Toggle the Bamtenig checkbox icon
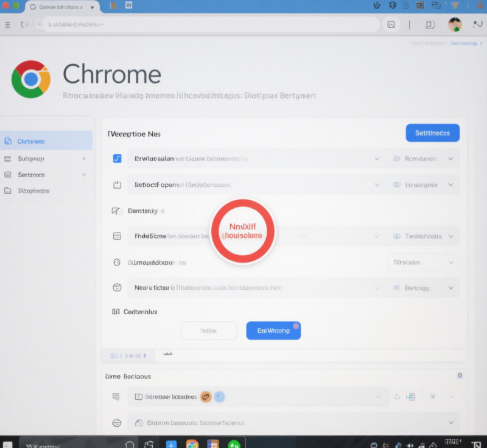This screenshot has height=448, width=487. 116,211
